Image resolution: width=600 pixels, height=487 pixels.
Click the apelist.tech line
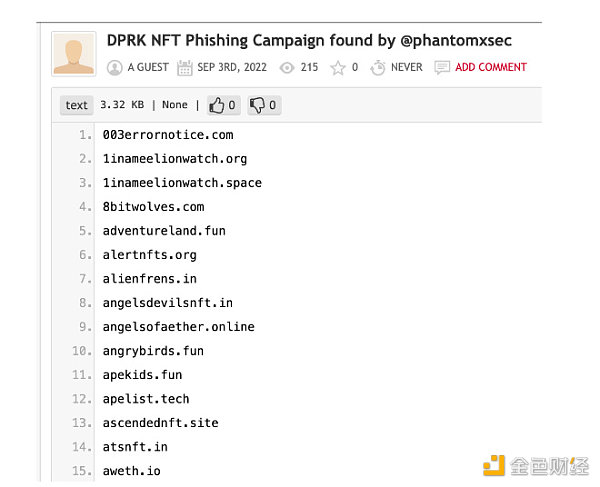146,399
